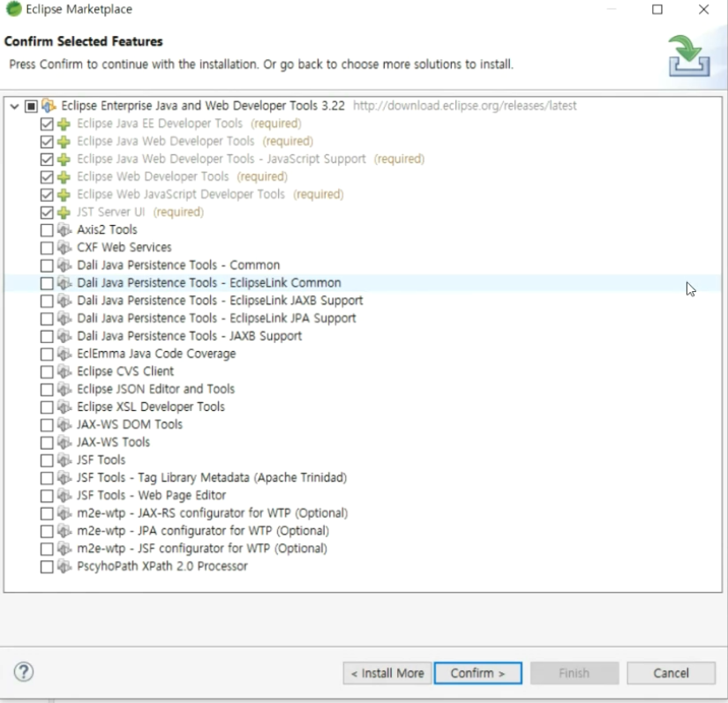
Task: Tick the m2e-wtp JSF configurator checkbox
Action: [x=47, y=549]
